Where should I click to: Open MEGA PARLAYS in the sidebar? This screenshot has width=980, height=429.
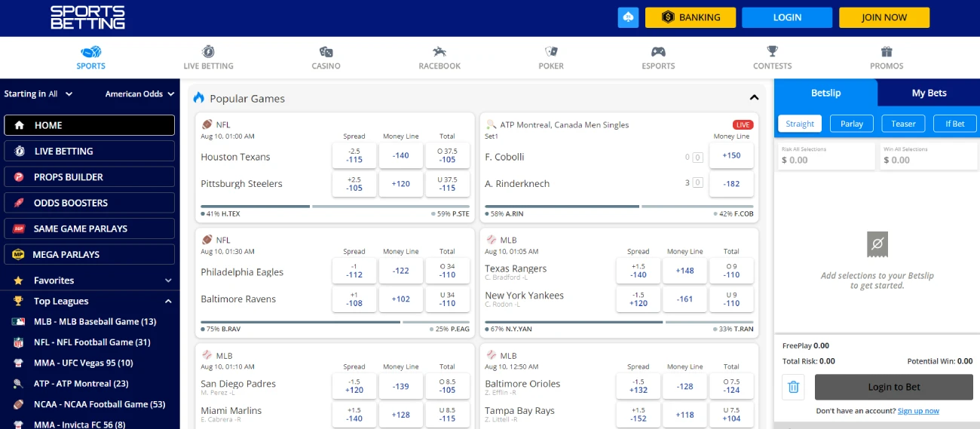click(x=89, y=254)
